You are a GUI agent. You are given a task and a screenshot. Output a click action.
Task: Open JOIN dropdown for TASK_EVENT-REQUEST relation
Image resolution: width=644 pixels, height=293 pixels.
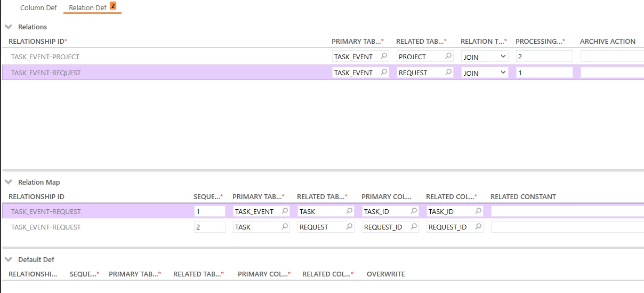[485, 73]
